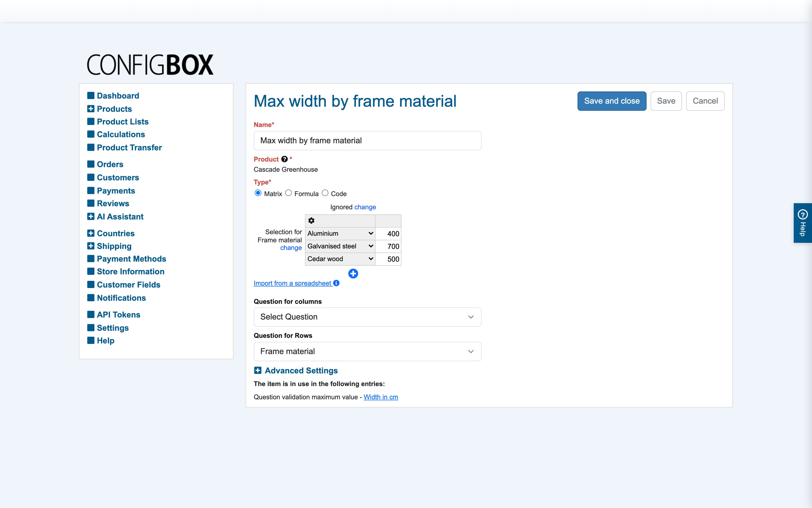Expand the Advanced Settings section
The image size is (812, 508).
click(x=296, y=371)
